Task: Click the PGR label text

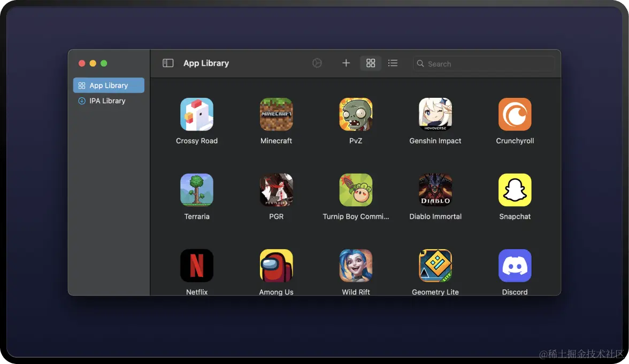Action: (276, 216)
